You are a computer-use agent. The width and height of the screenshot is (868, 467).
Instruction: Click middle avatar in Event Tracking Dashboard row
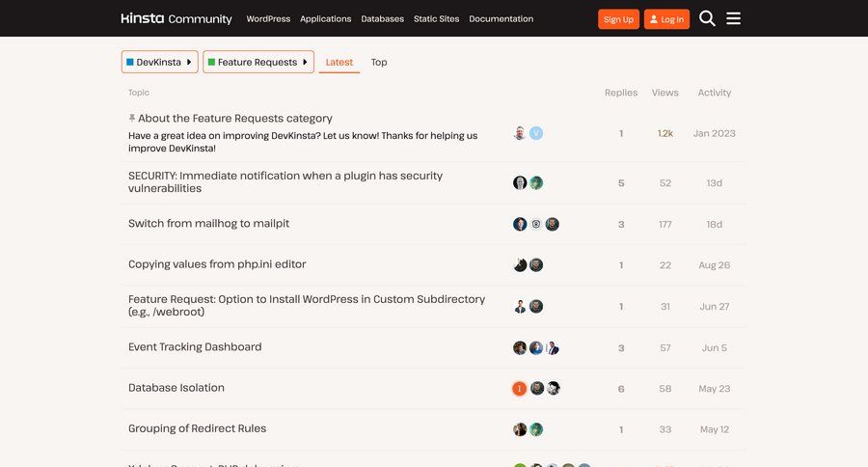(536, 348)
